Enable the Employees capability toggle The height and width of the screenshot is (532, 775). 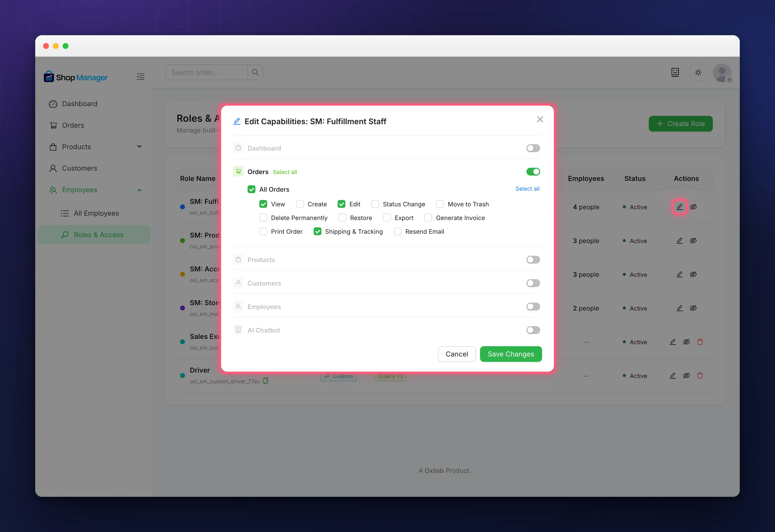pos(533,307)
